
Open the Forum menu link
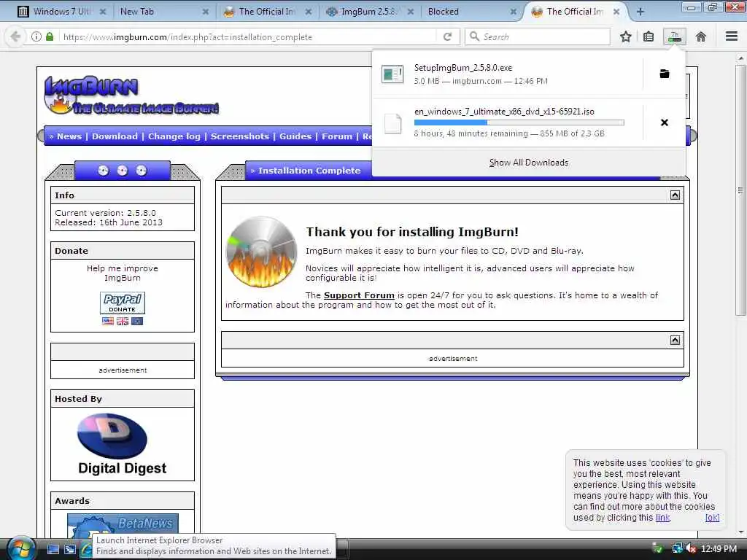(337, 136)
